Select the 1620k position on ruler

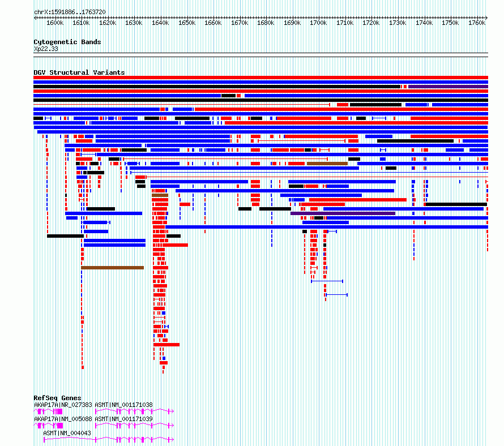pyautogui.click(x=108, y=23)
